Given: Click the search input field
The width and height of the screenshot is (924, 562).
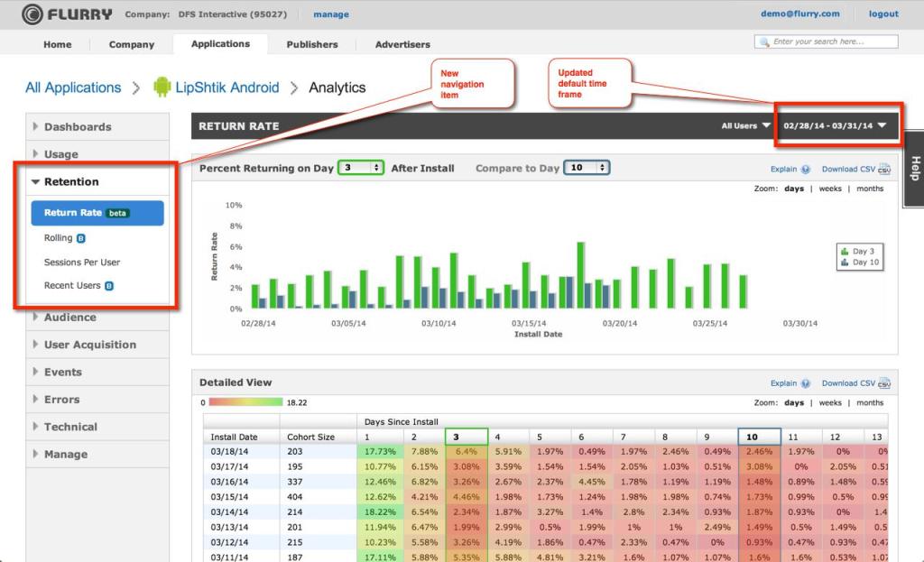Looking at the screenshot, I should [832, 41].
